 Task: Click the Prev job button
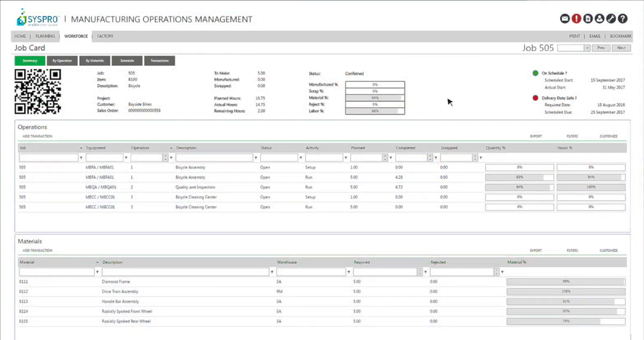[x=601, y=48]
